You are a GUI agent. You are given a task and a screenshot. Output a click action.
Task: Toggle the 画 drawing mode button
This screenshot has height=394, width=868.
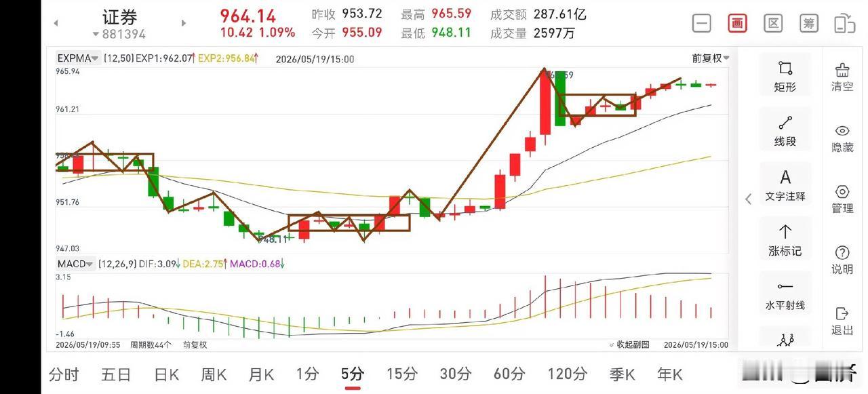(737, 23)
